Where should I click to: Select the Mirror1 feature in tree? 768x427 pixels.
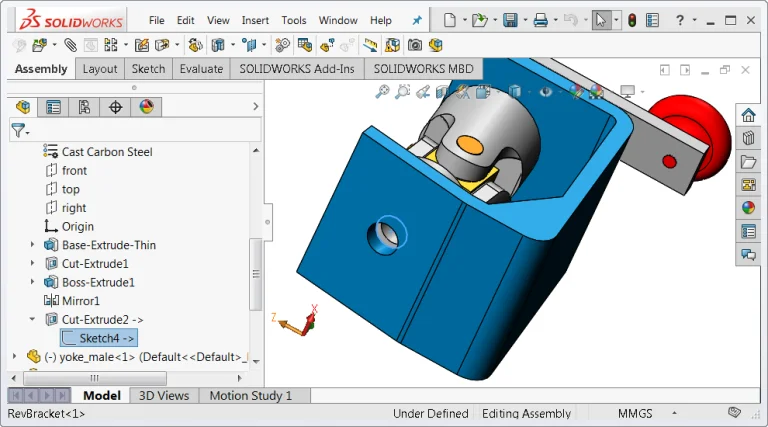80,301
